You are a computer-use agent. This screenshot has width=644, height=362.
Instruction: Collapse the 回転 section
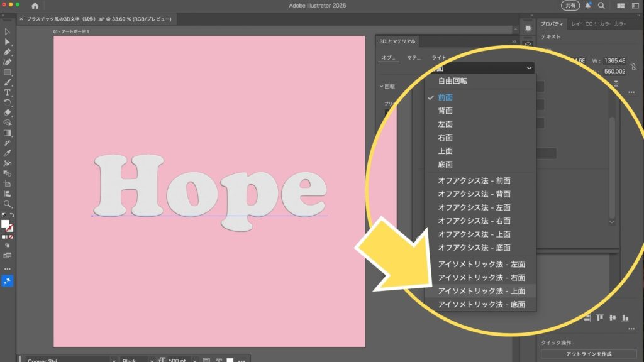click(x=381, y=86)
